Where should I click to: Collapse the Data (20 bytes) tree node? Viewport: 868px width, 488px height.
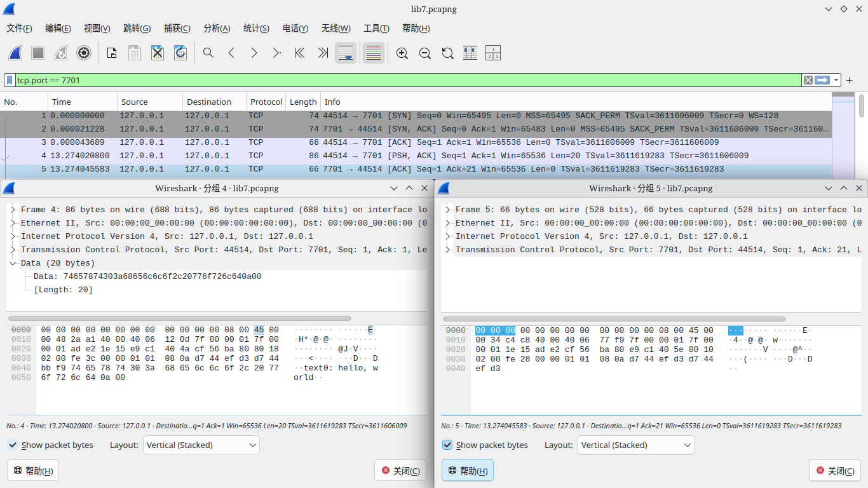[x=13, y=263]
